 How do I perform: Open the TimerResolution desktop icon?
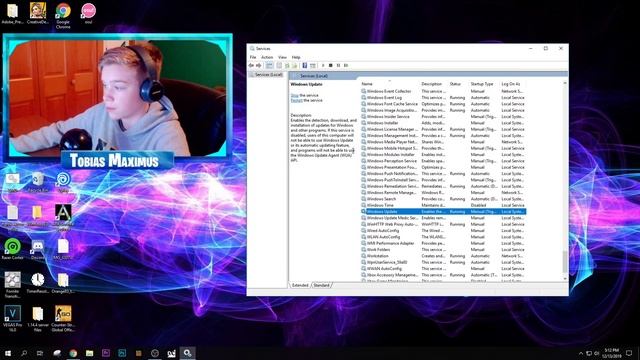pyautogui.click(x=38, y=283)
